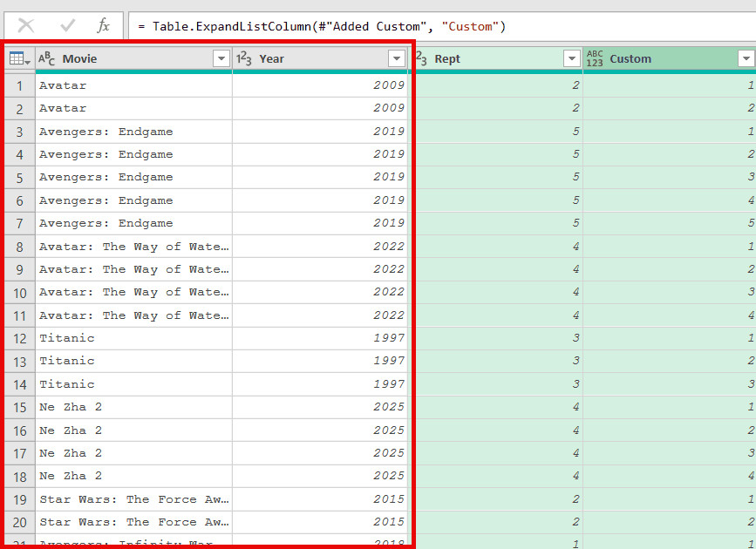Click the fx function icon
This screenshot has width=756, height=549.
coord(103,26)
